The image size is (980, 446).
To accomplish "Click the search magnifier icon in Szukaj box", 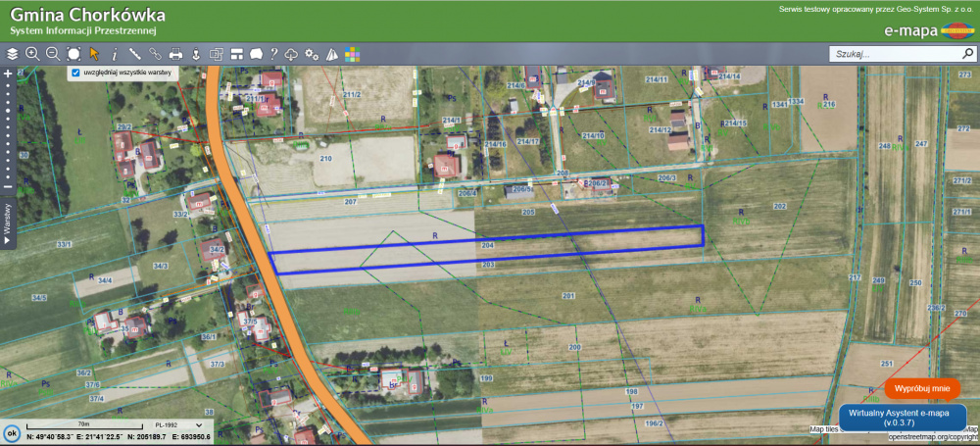I will [965, 55].
